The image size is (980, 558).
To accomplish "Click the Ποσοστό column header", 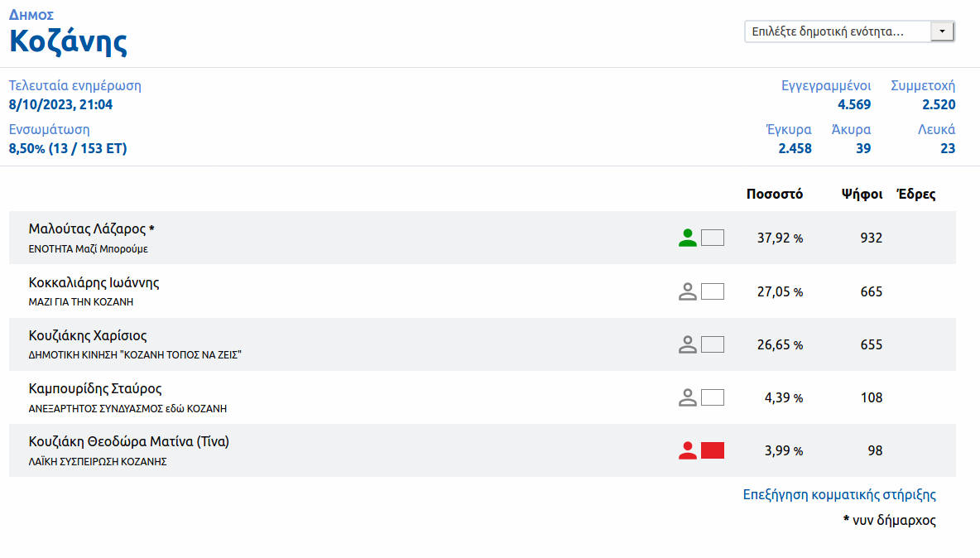I will [x=774, y=195].
